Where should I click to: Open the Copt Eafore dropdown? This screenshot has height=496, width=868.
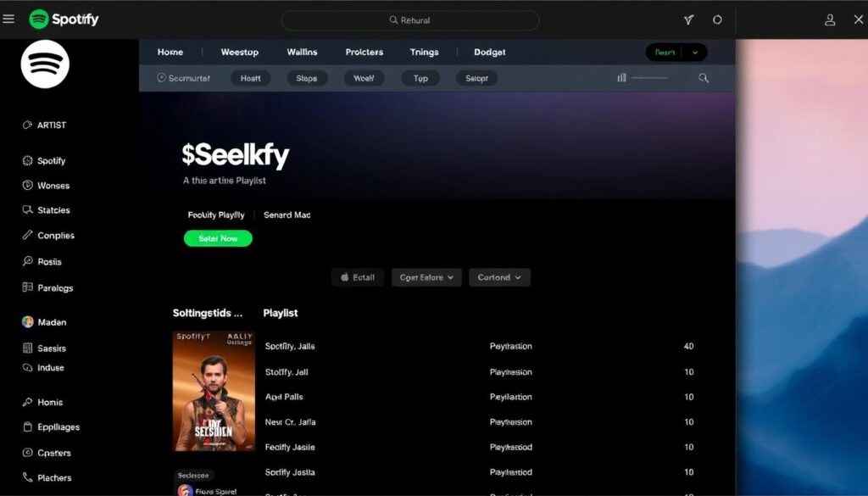(426, 277)
